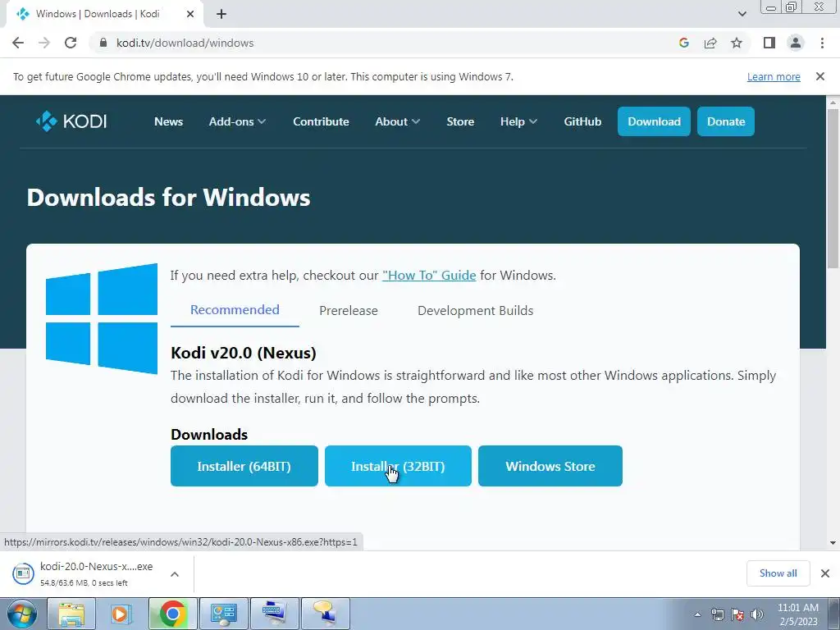
Task: Bookmark this page with the star icon
Action: (x=737, y=43)
